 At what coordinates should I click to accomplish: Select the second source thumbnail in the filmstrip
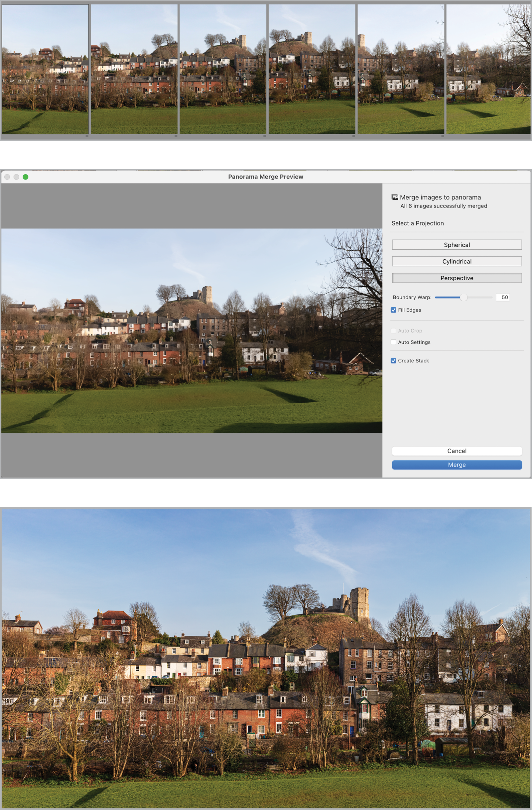pos(134,69)
